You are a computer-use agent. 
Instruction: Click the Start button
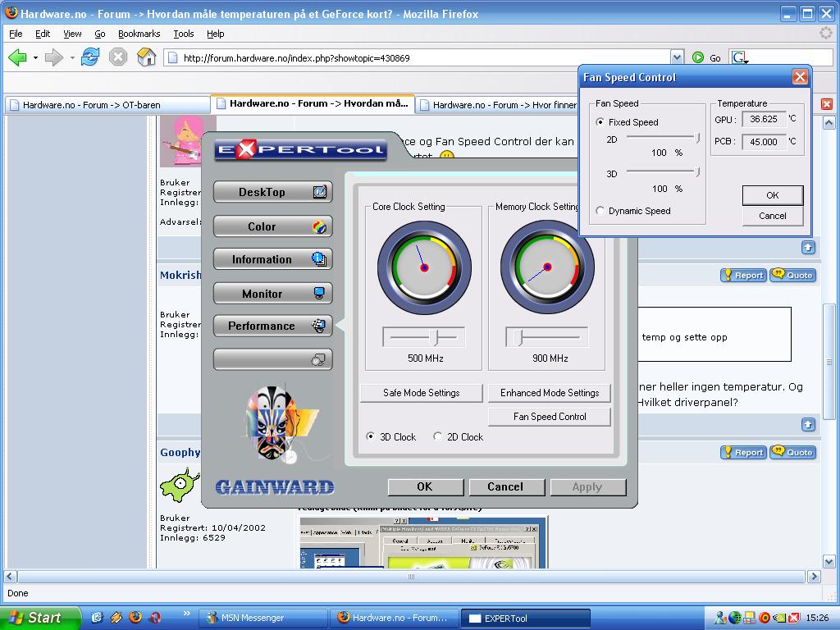[x=39, y=618]
